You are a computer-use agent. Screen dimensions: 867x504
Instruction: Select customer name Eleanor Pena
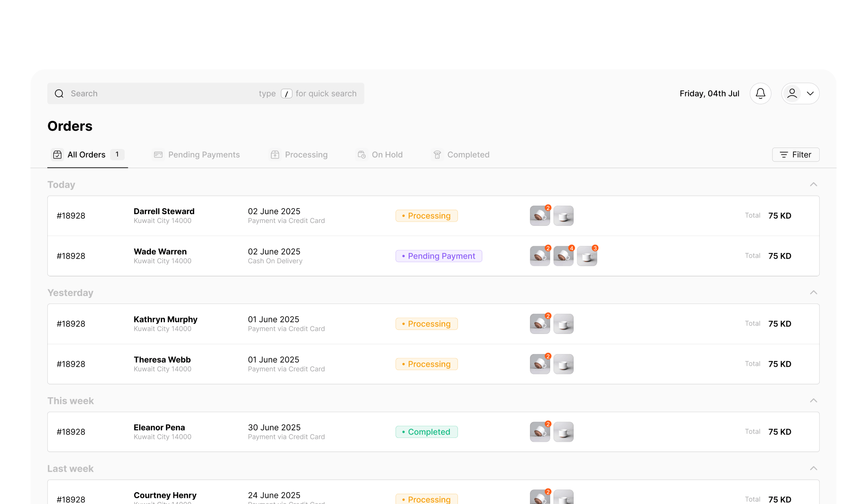[159, 428]
